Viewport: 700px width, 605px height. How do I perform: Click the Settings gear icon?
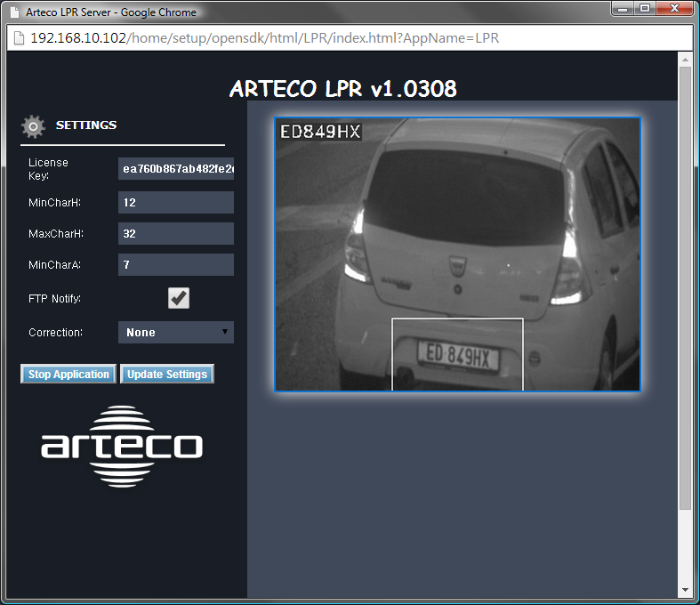pos(33,126)
